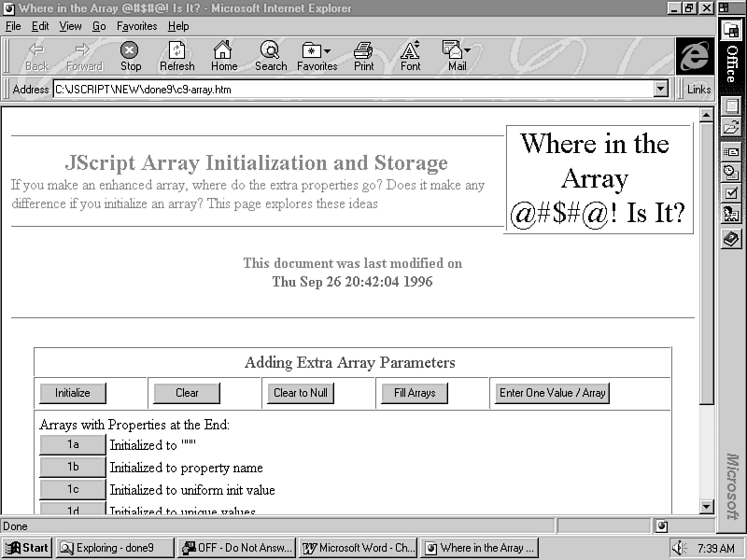Click the Fill Arrays button
This screenshot has width=747, height=560.
point(415,393)
